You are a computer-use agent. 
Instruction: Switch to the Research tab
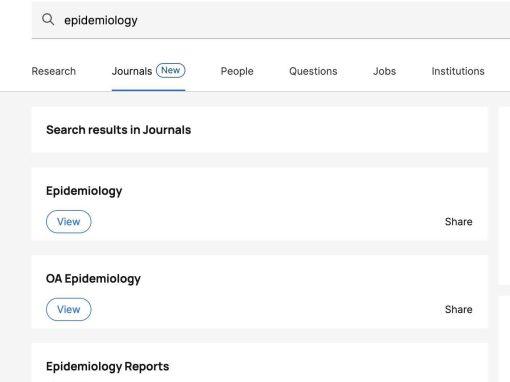coord(54,71)
